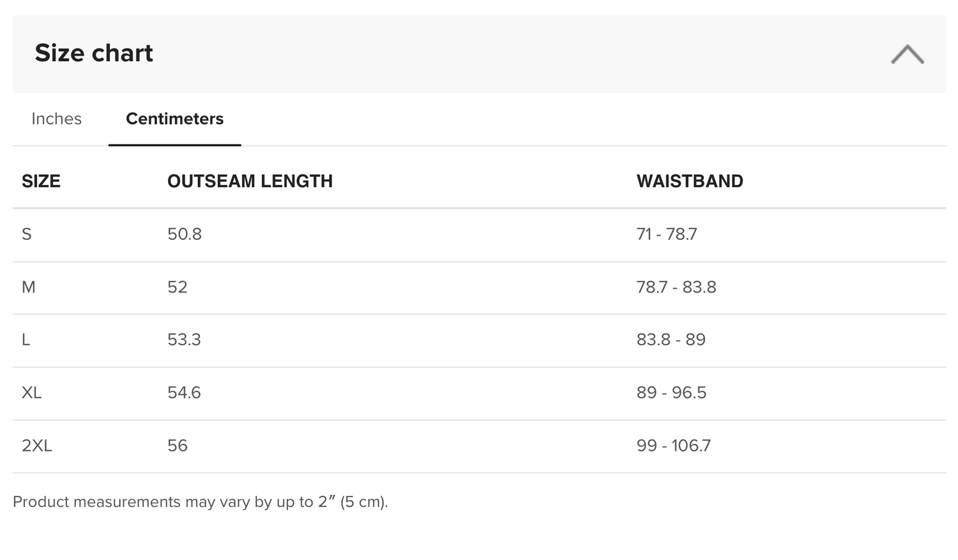
Task: Select the M size row label
Action: point(29,287)
